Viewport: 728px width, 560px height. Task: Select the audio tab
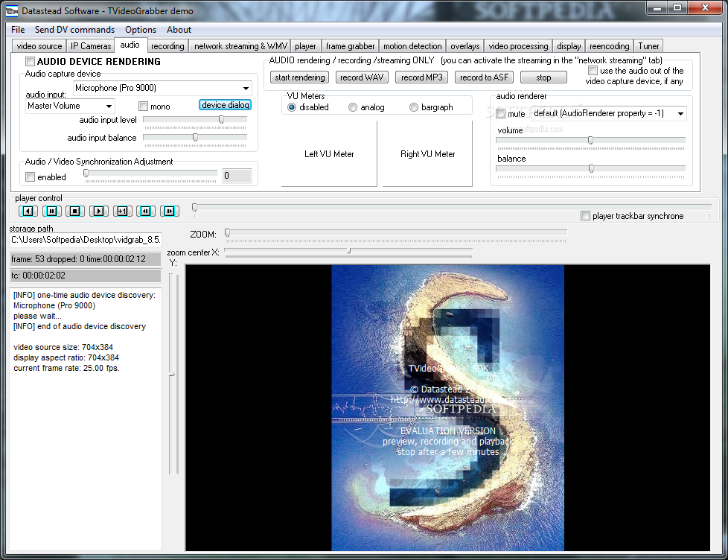click(x=130, y=45)
